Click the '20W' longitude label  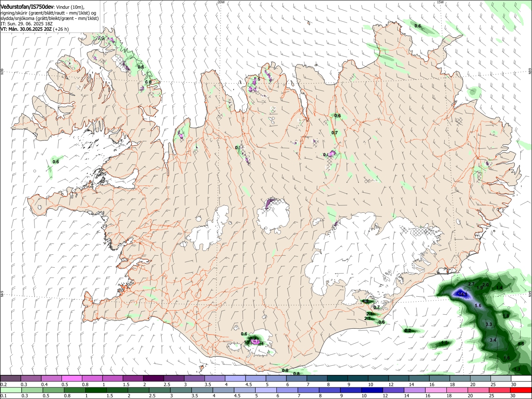tap(221, 2)
